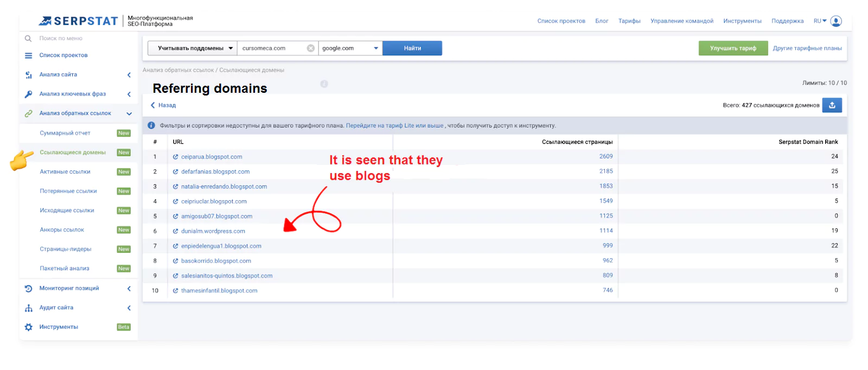The width and height of the screenshot is (868, 370).
Task: Select Ссылающиеся домены in the sidebar
Action: [73, 152]
